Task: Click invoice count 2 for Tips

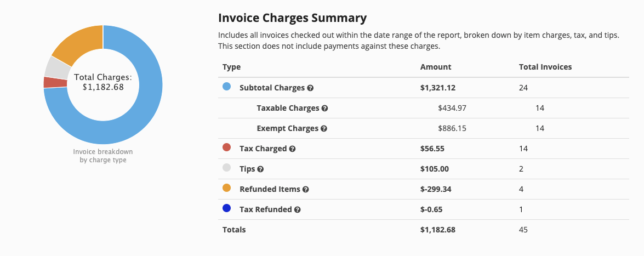Action: coord(521,169)
